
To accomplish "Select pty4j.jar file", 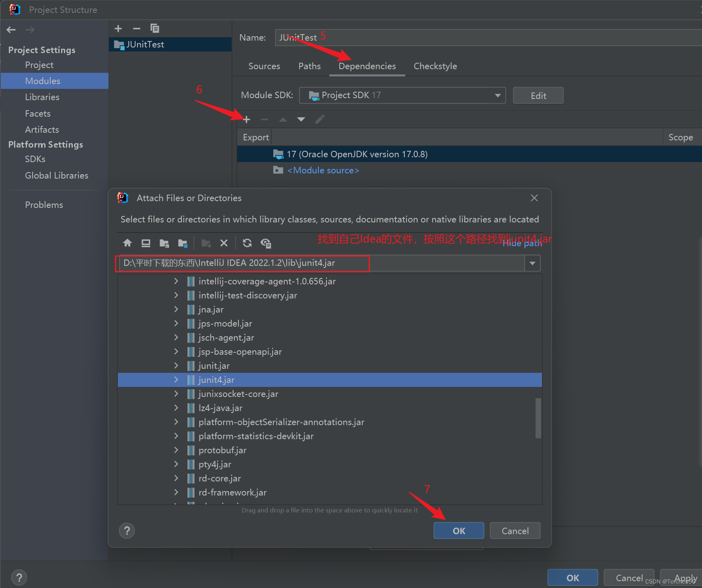I will (330, 464).
